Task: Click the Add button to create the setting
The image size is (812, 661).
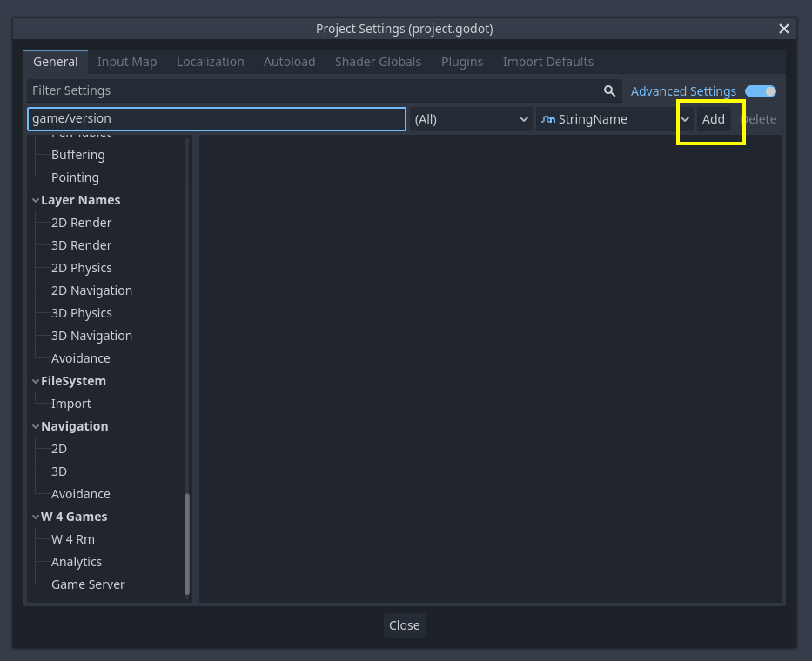Action: pyautogui.click(x=713, y=119)
